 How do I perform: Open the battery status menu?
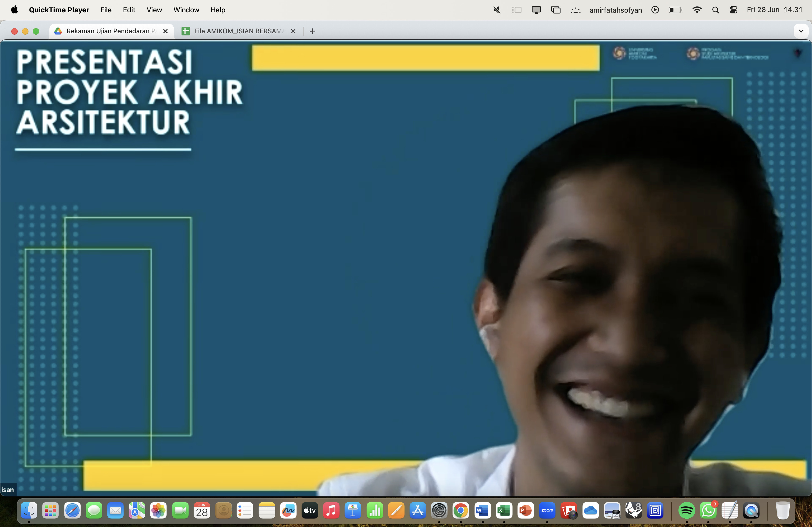[x=675, y=10]
